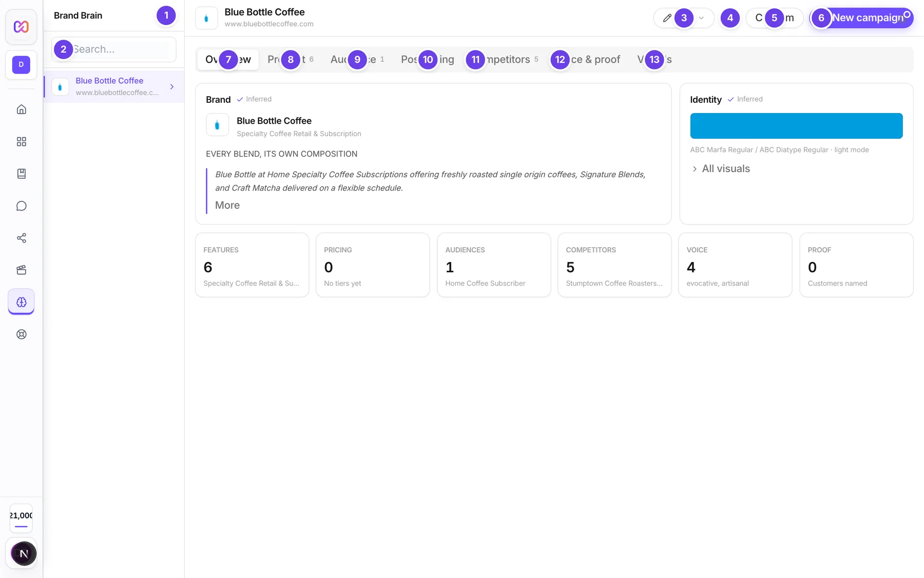This screenshot has height=578, width=924.
Task: Open the COMPETITORS stat card
Action: pyautogui.click(x=614, y=265)
